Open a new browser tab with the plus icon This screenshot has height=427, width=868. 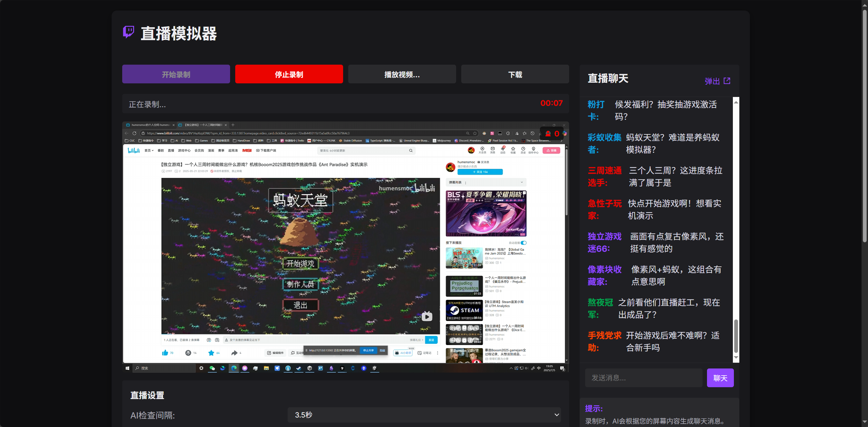point(233,125)
